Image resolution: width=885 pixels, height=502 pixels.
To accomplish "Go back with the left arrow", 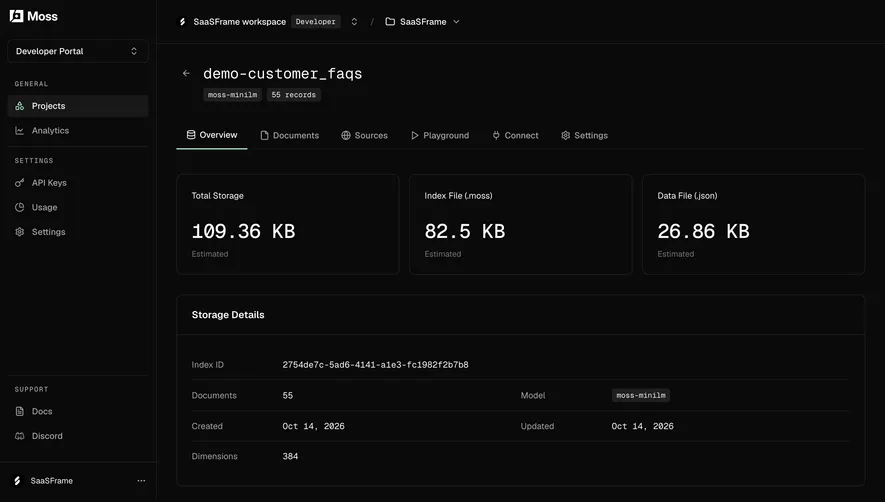I will pyautogui.click(x=186, y=73).
